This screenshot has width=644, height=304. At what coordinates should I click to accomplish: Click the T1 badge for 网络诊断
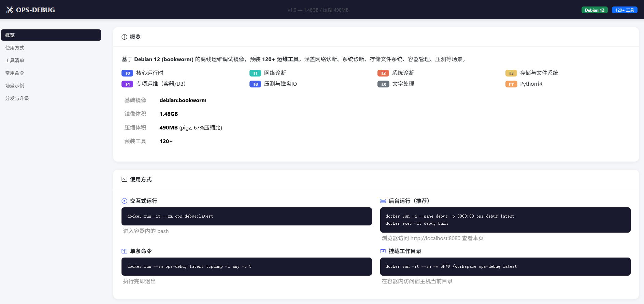point(255,73)
